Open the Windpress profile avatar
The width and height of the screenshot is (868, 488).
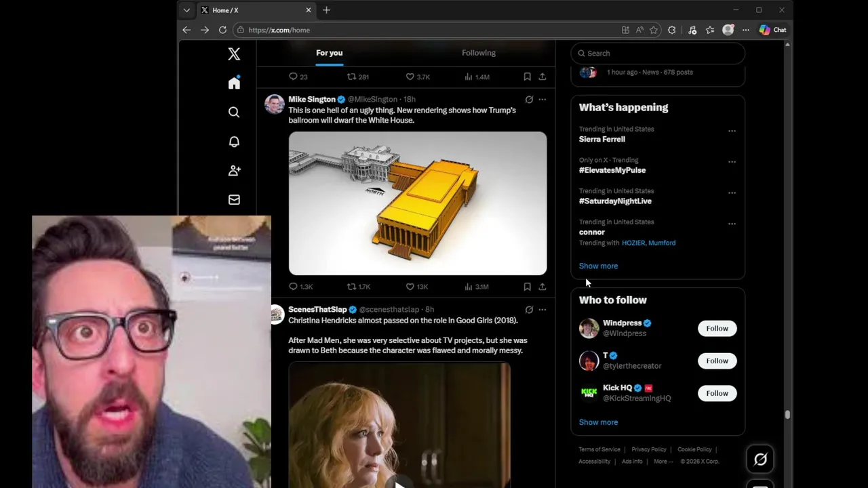pos(589,329)
